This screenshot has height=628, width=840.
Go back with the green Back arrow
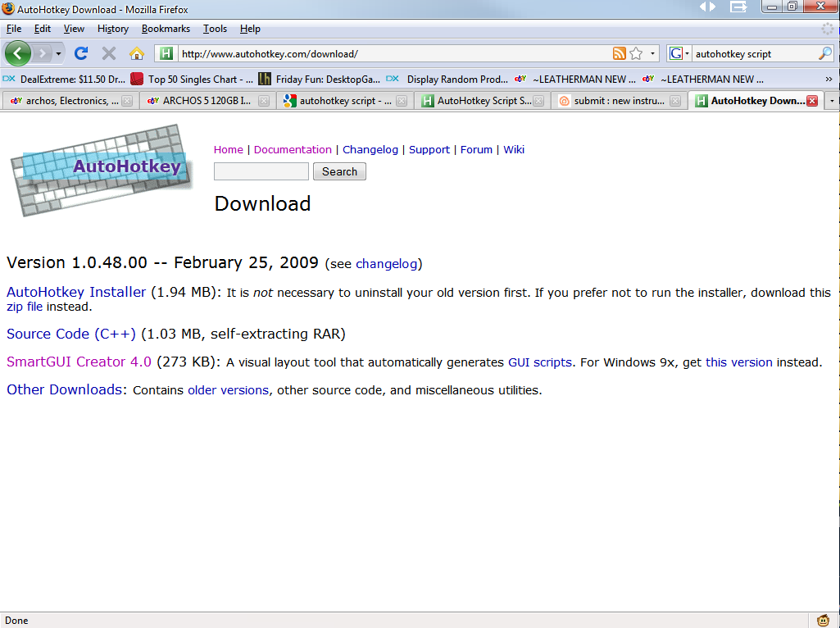pos(18,53)
